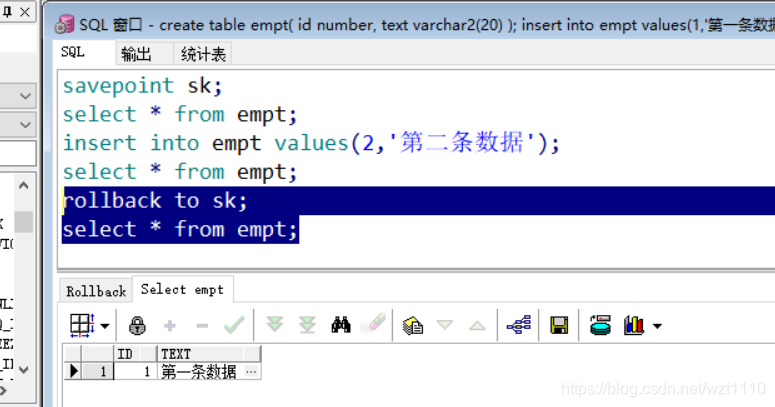Click fetch last page arrow icon

(x=307, y=325)
